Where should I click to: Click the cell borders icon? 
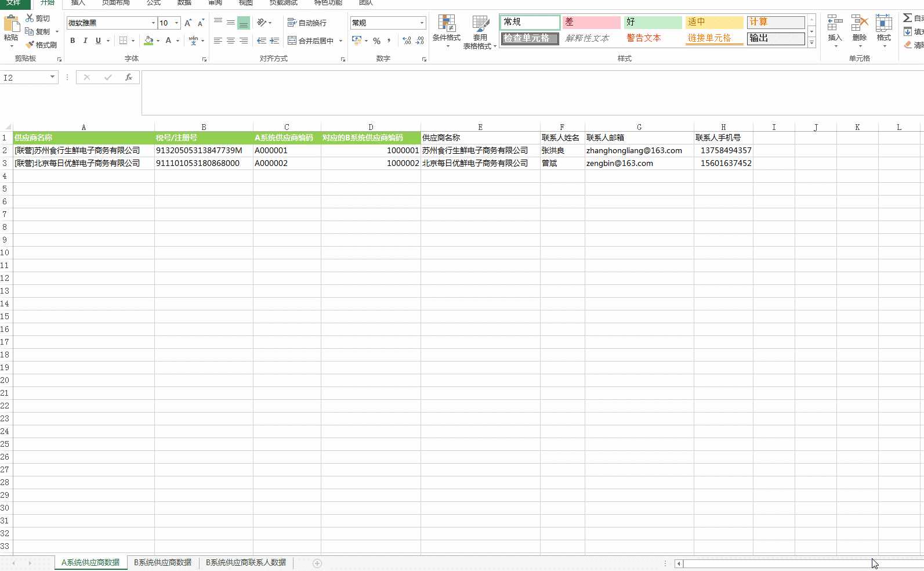coord(123,41)
